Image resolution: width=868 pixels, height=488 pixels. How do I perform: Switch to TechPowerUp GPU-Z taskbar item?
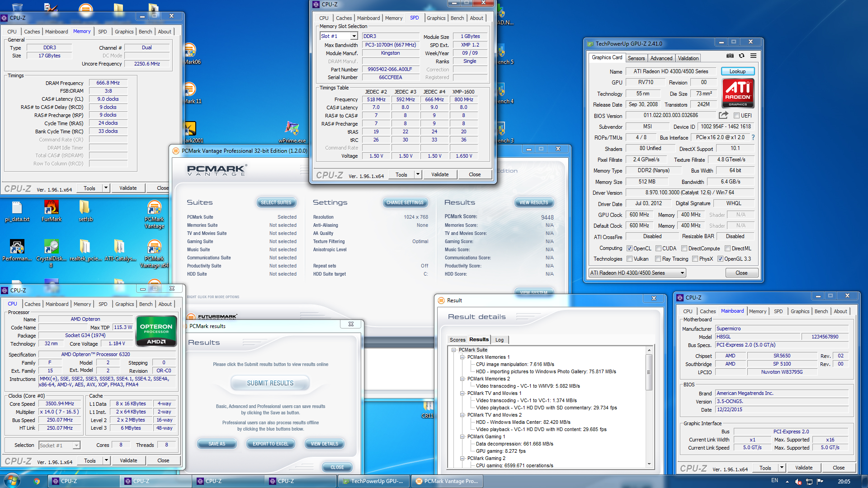coord(373,481)
